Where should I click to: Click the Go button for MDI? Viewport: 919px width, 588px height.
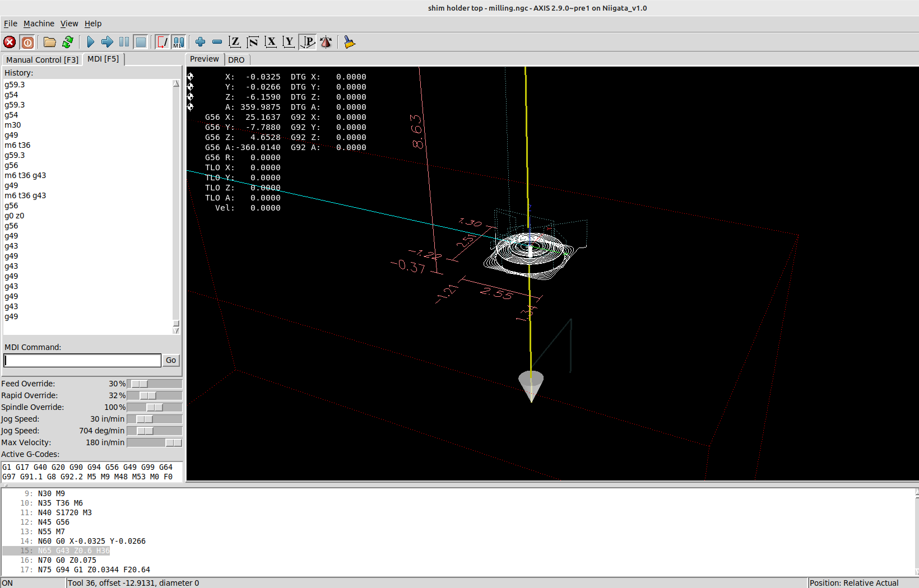(x=171, y=360)
